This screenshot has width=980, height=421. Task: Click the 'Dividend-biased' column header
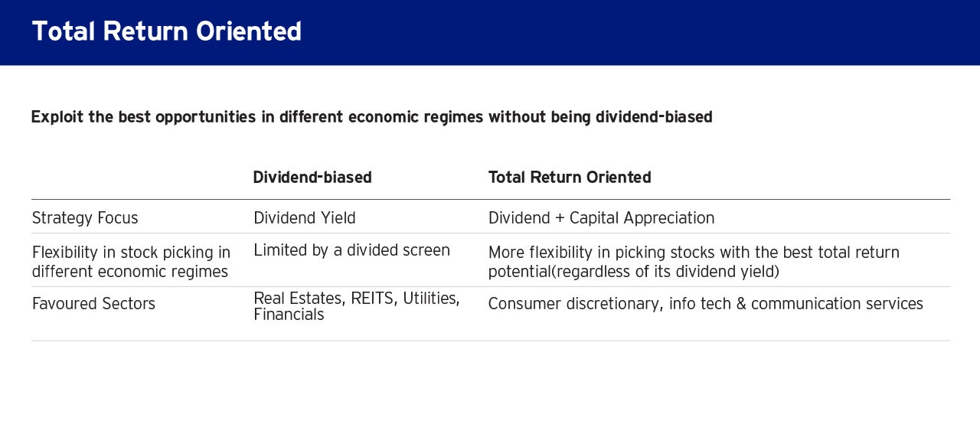point(312,178)
